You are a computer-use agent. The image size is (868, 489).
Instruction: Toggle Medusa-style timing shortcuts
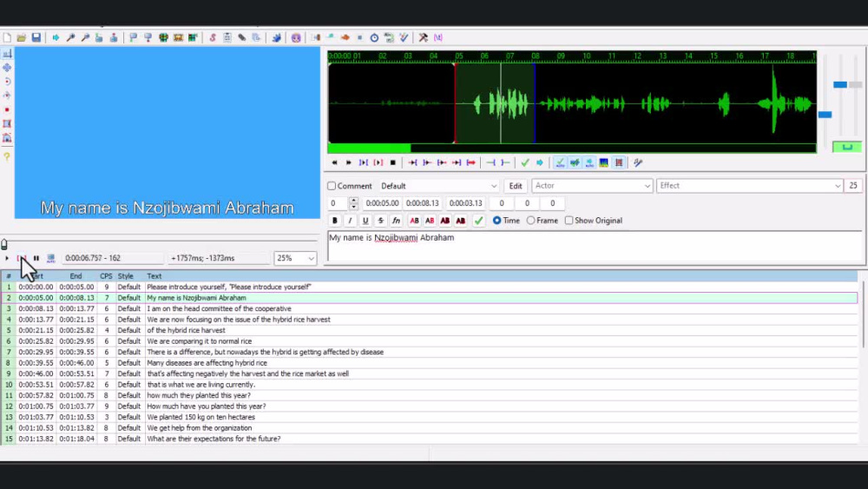619,162
